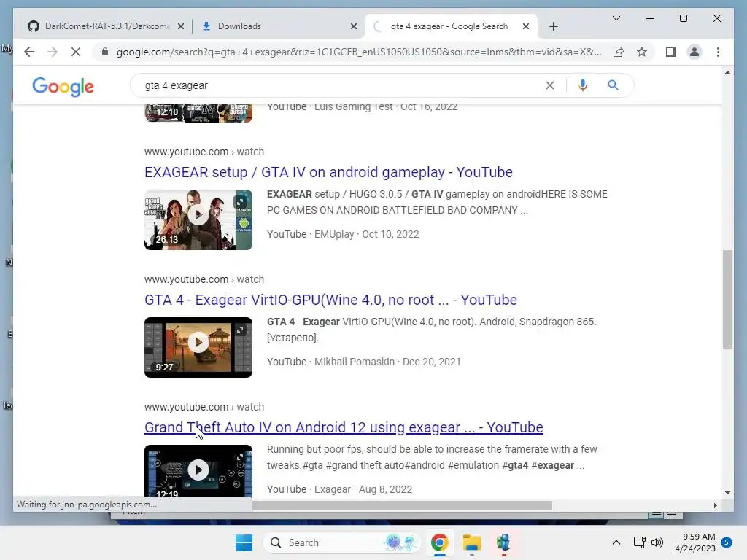The image size is (747, 560).
Task: Open Grand Theft Auto IV on Android 12 link
Action: click(344, 427)
